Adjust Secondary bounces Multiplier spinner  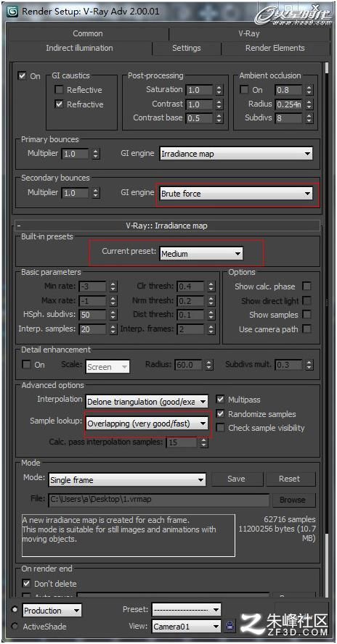(x=95, y=193)
